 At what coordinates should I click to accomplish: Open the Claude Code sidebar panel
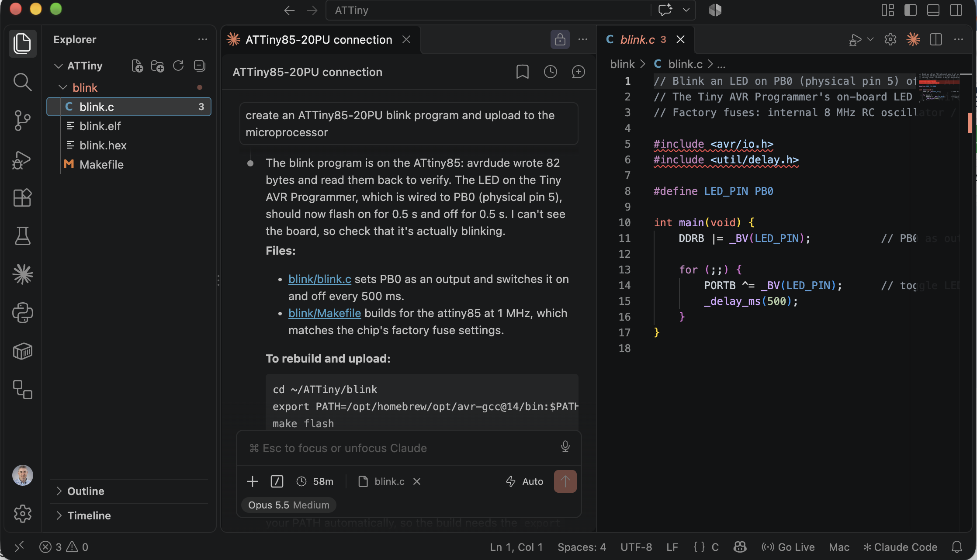(x=22, y=274)
